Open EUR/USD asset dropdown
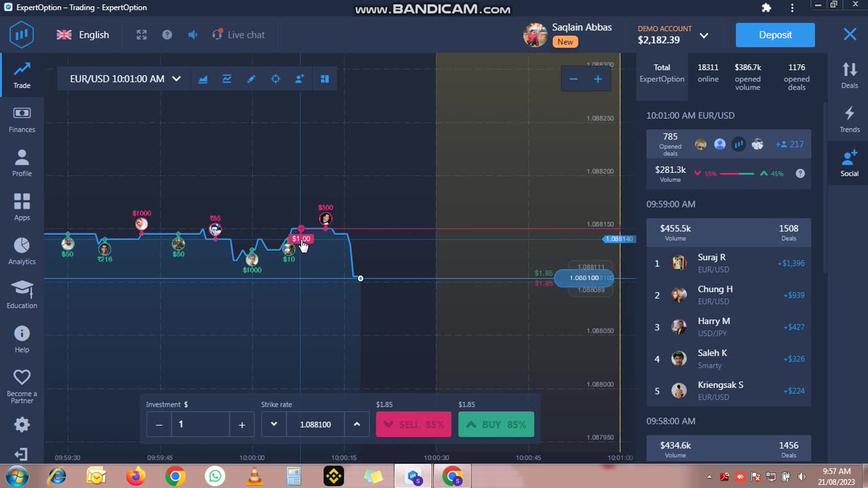The height and width of the screenshot is (488, 868). [125, 79]
